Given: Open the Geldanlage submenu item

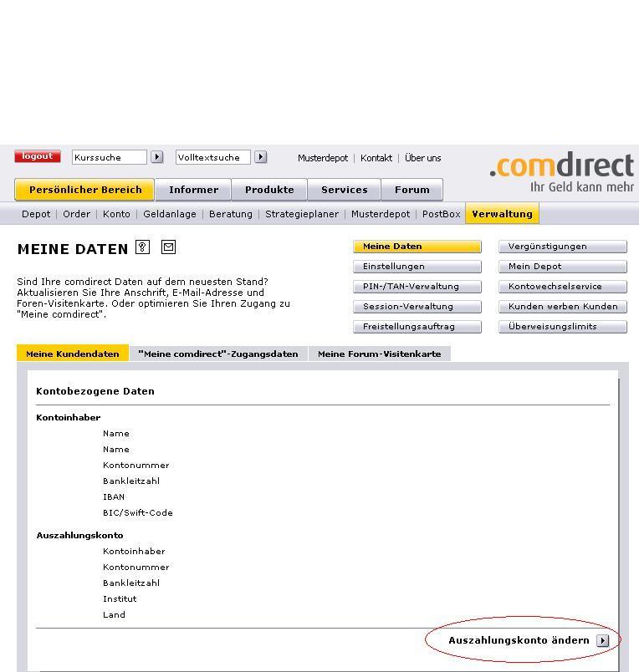Looking at the screenshot, I should (x=170, y=214).
